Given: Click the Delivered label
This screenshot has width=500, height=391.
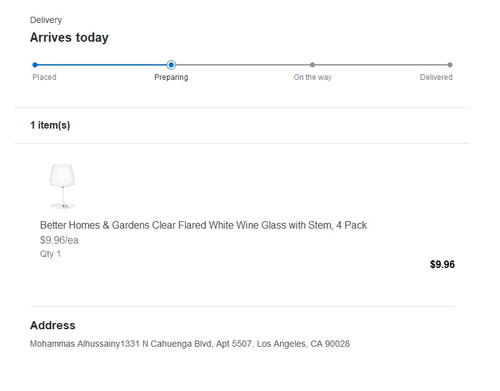Looking at the screenshot, I should click(436, 77).
